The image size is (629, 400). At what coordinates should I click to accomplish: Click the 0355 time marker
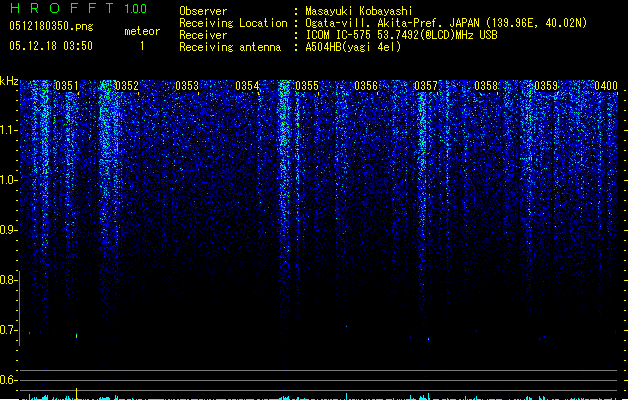tap(307, 86)
